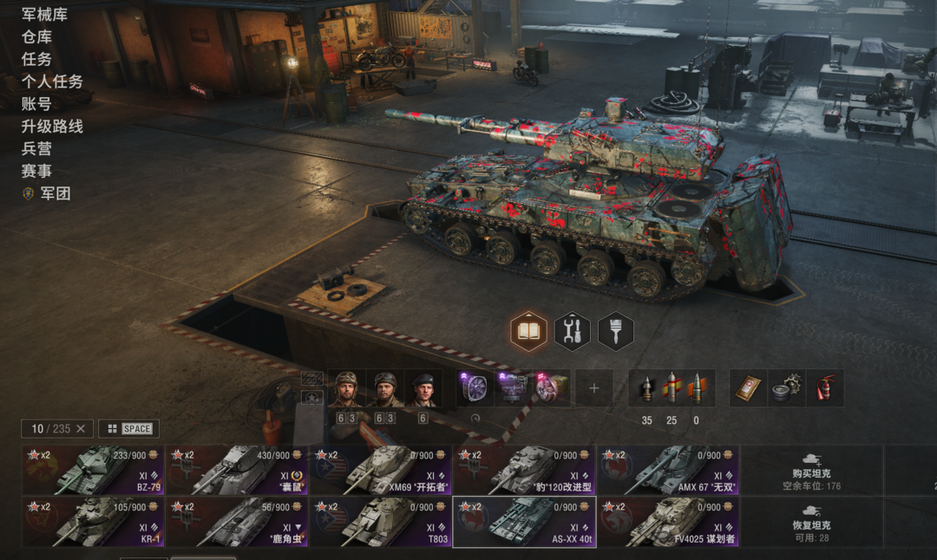Select the repair kit gear consumable
Screen dimensions: 937x560
786,388
